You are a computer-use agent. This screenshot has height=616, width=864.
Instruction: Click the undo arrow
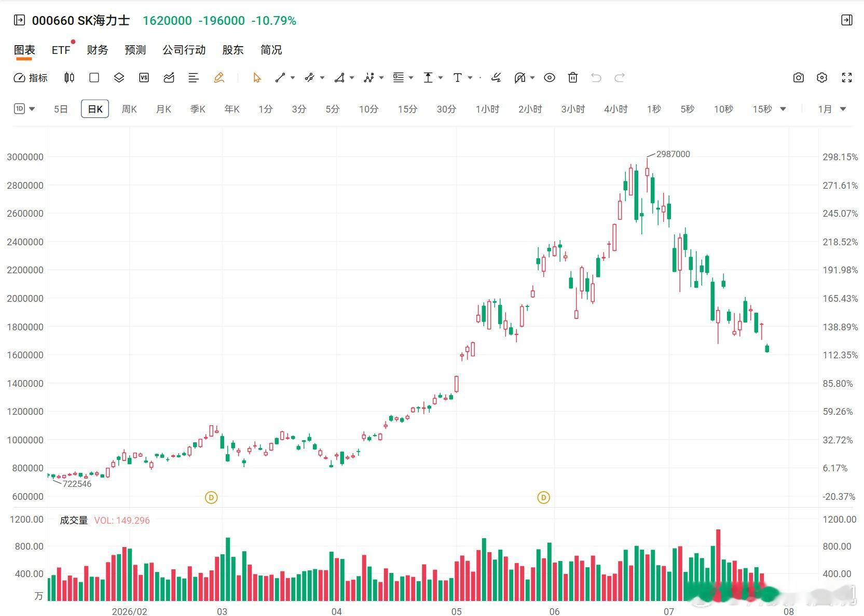[596, 78]
